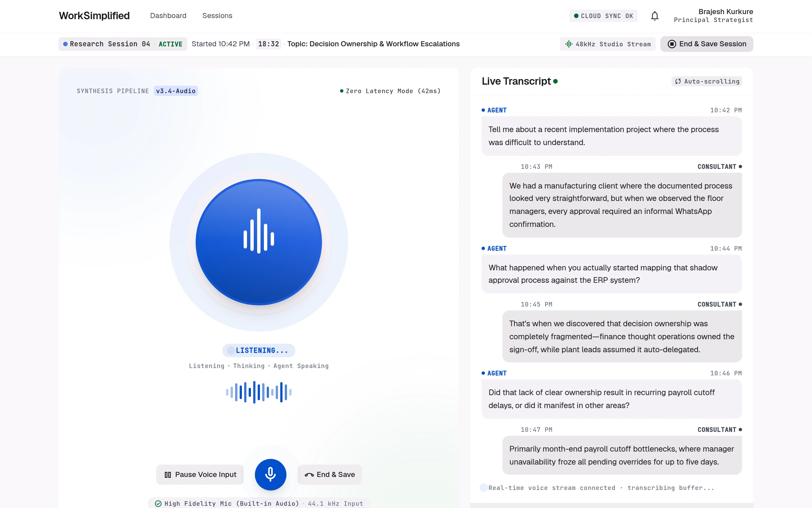Toggle Auto-scrolling for the transcript
The image size is (812, 508).
[x=707, y=81]
